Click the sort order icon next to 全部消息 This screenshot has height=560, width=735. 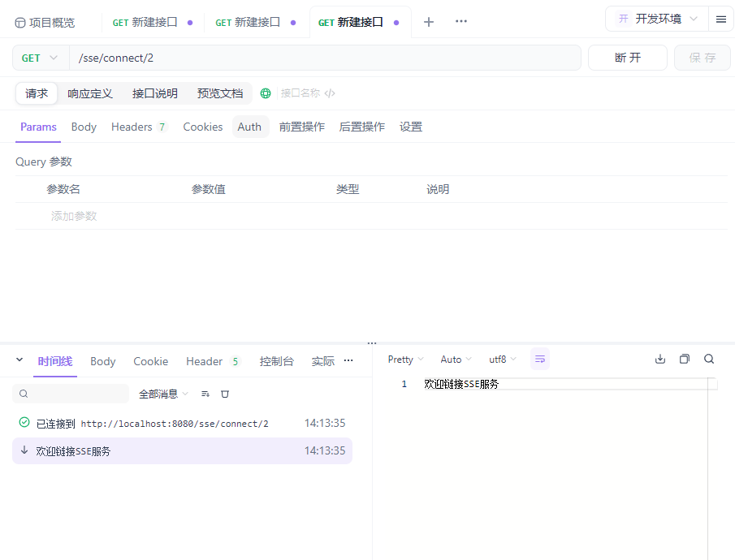point(205,394)
